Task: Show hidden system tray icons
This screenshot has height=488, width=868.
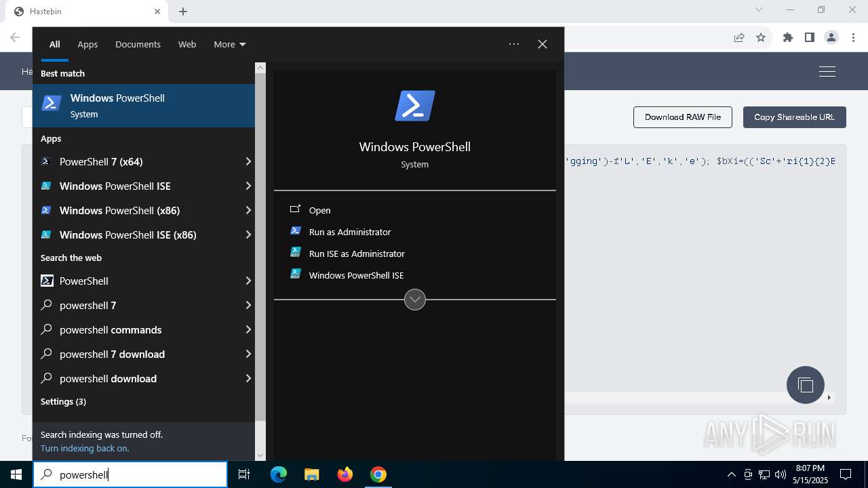Action: tap(731, 474)
